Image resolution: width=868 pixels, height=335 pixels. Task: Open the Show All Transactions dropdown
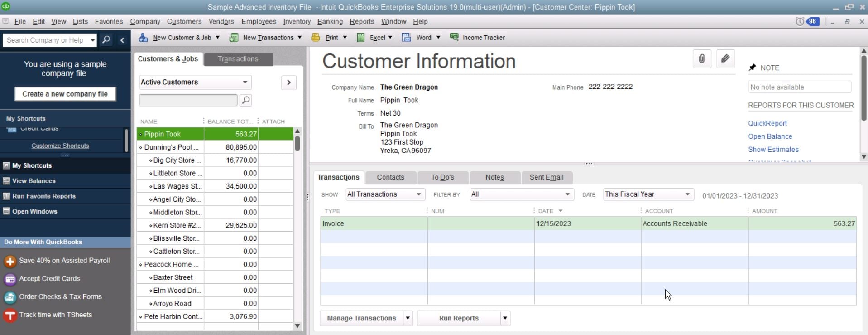385,194
